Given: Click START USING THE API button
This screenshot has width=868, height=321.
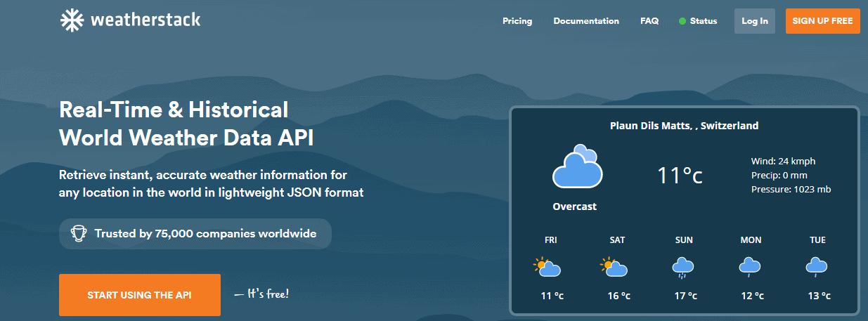Looking at the screenshot, I should (140, 295).
